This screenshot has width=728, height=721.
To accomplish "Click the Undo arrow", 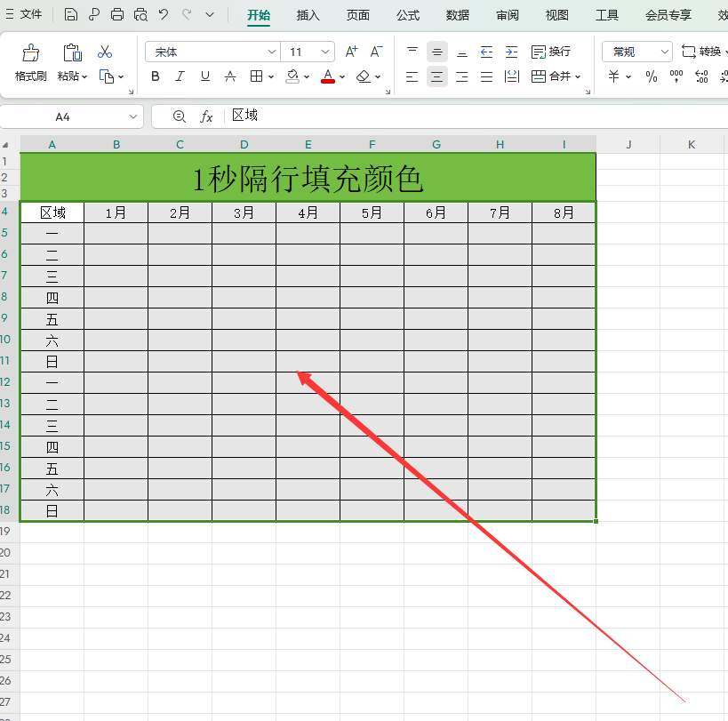I will (x=164, y=15).
